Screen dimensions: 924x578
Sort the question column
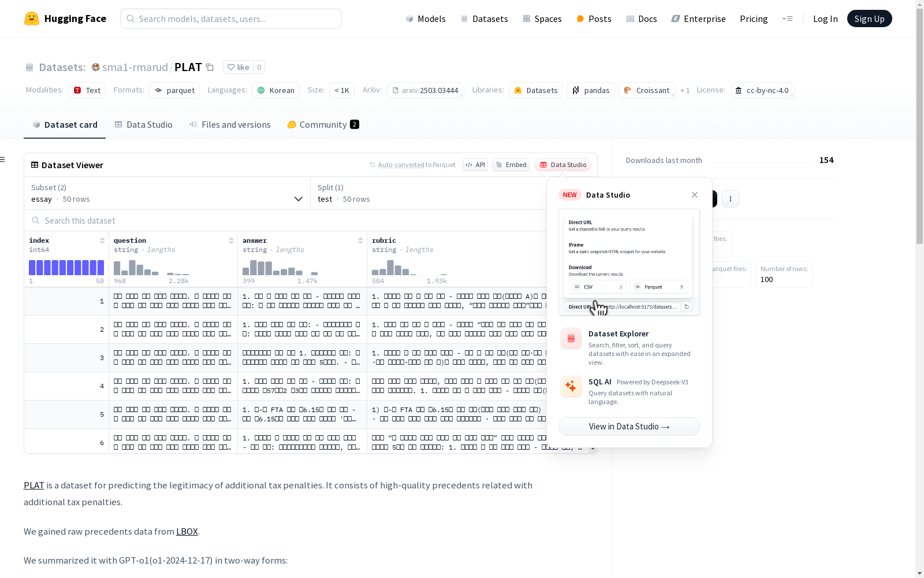(231, 240)
